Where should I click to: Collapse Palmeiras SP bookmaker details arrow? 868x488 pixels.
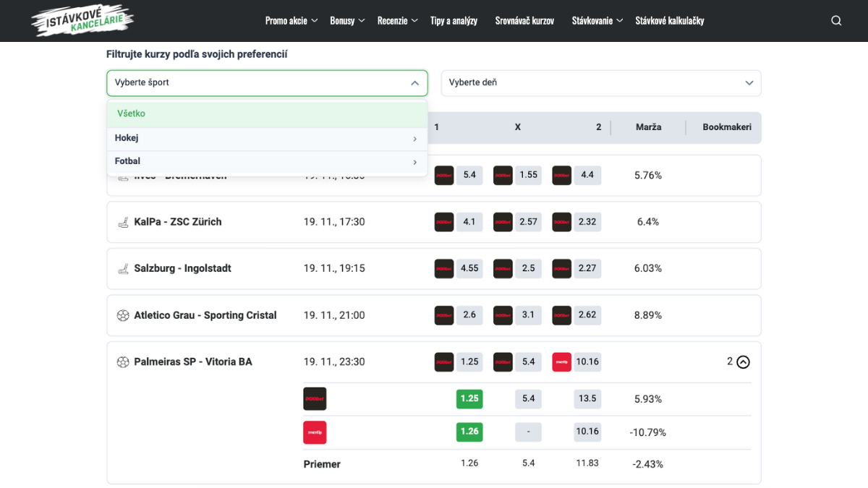tap(743, 362)
